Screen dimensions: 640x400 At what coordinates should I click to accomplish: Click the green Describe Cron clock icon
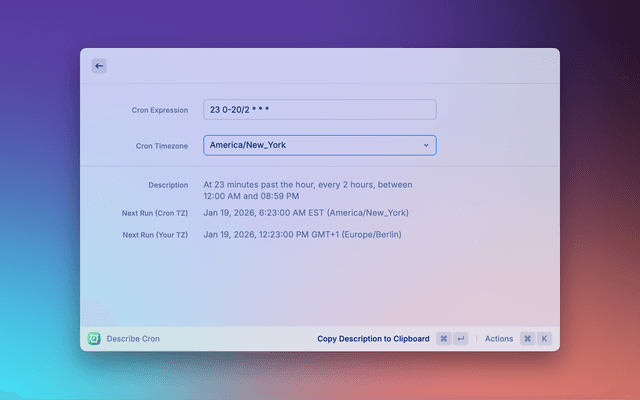coord(94,339)
